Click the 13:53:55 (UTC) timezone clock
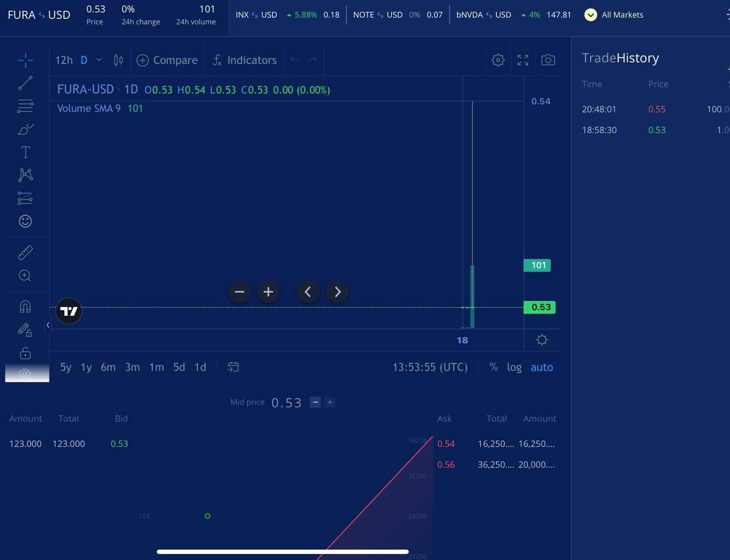Viewport: 730px width, 560px height. [x=430, y=367]
